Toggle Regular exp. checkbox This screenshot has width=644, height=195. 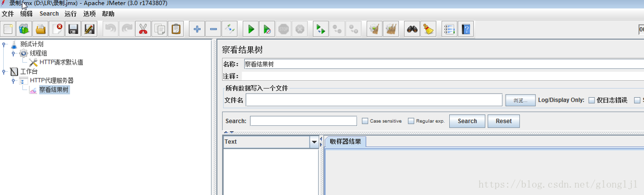point(411,121)
